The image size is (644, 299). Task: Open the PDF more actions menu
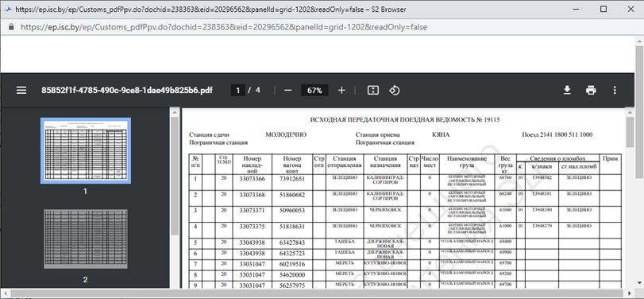[615, 91]
